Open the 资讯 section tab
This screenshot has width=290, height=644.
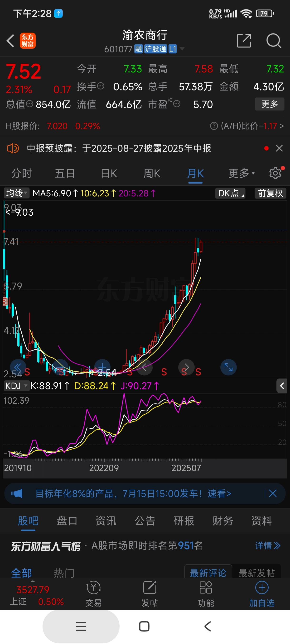point(106,521)
